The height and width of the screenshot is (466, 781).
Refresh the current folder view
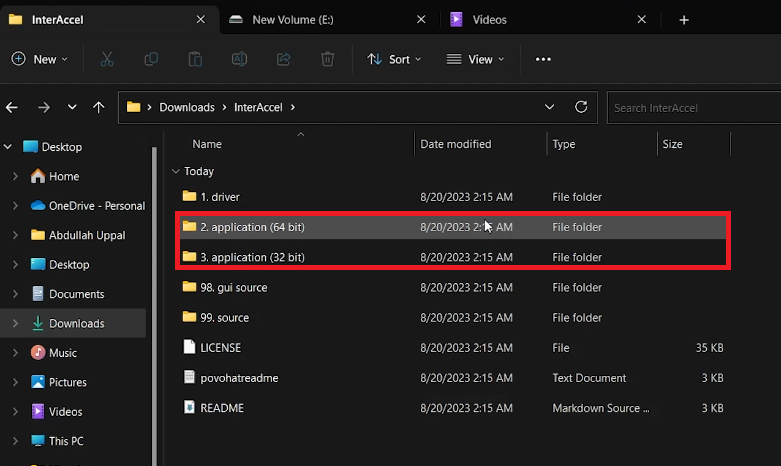[x=581, y=107]
